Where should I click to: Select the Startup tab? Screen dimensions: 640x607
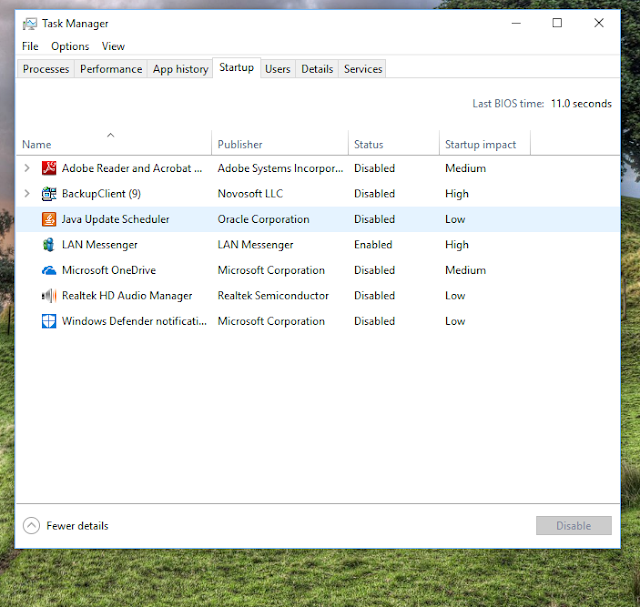pyautogui.click(x=237, y=67)
